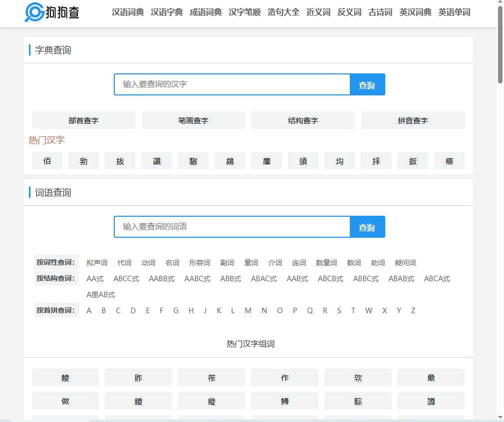Select the AABB式 structure filter
The height and width of the screenshot is (422, 504).
[161, 279]
